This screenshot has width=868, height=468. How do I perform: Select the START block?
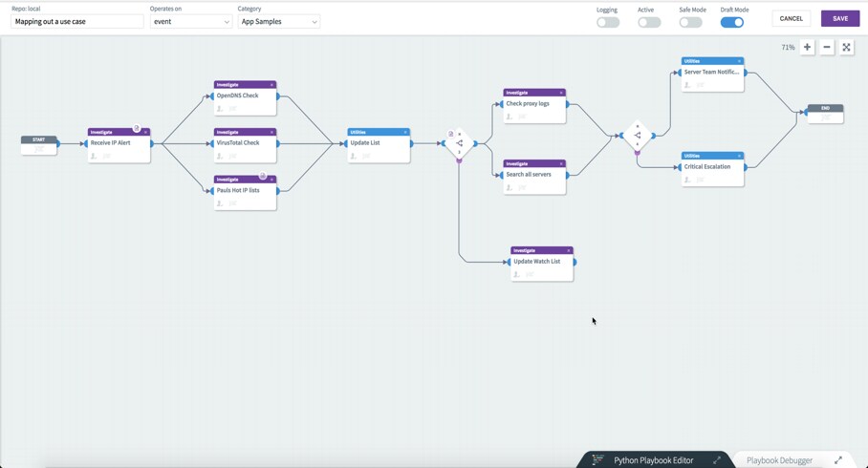[39, 145]
